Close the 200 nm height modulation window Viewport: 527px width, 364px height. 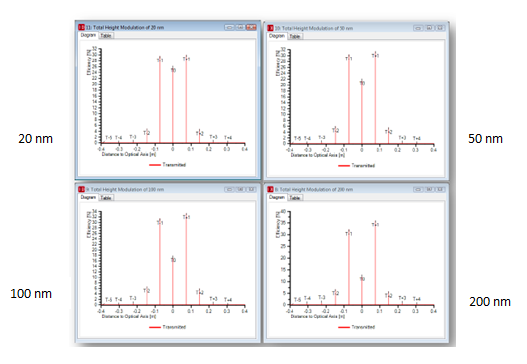pos(440,190)
